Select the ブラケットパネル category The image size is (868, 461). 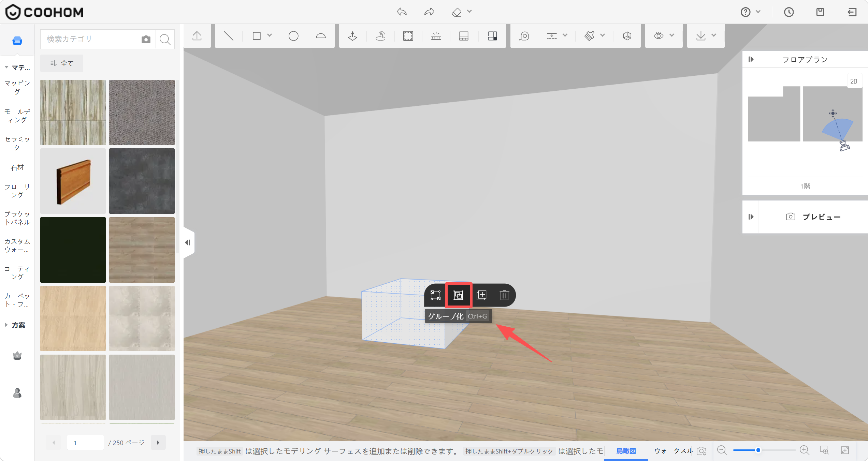click(x=17, y=218)
